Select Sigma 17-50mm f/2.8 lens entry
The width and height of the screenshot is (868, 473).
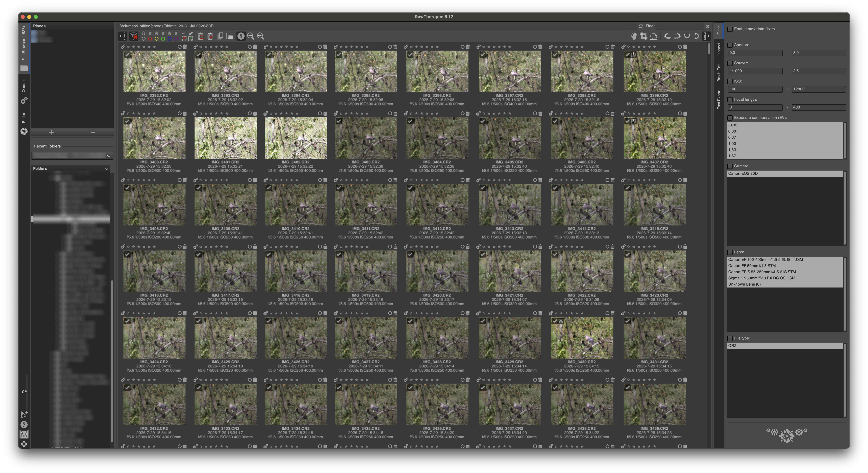pos(785,278)
